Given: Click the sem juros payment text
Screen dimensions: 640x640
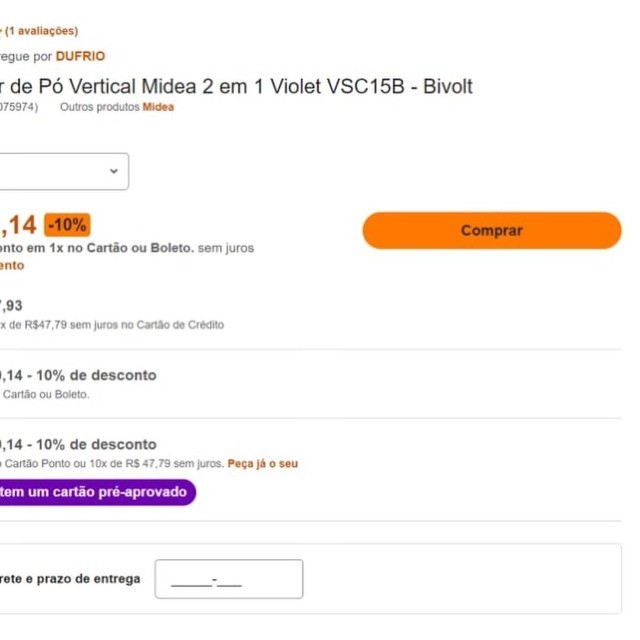Looking at the screenshot, I should (x=226, y=248).
